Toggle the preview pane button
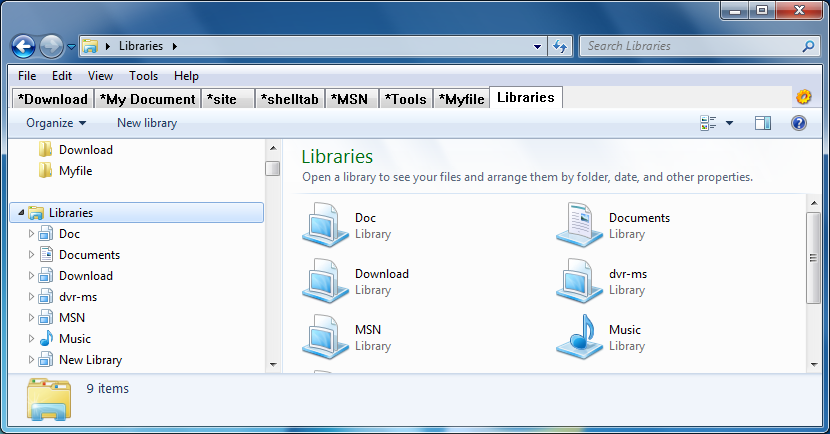This screenshot has width=830, height=434. point(763,123)
